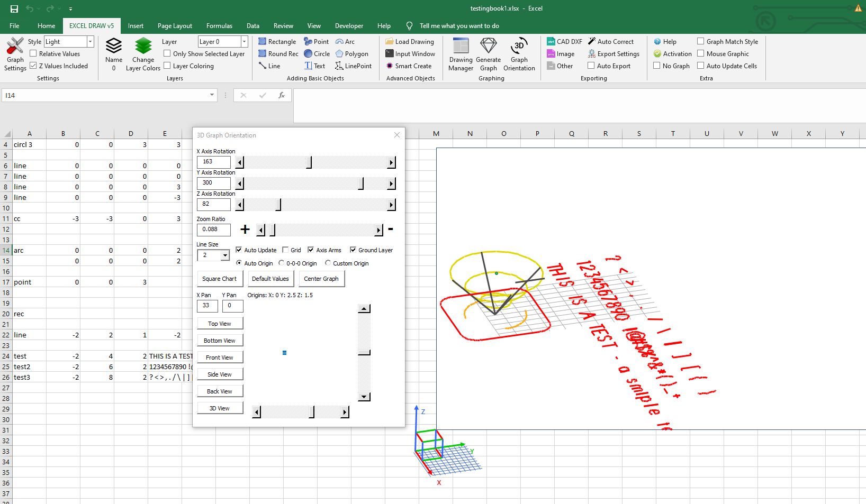This screenshot has height=504, width=866.
Task: Click the Generate Graph icon
Action: 488,53
